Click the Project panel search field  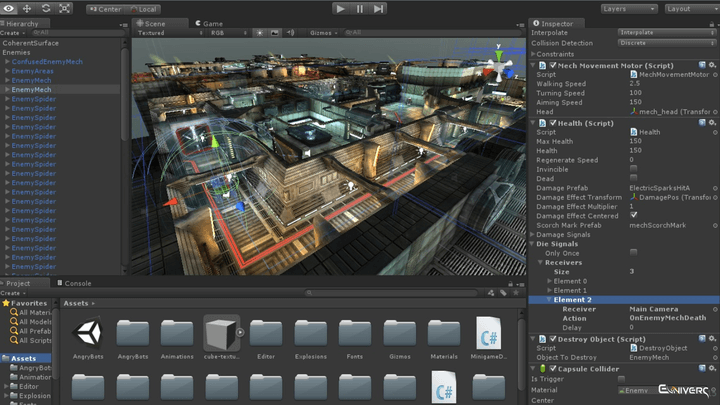pos(392,292)
